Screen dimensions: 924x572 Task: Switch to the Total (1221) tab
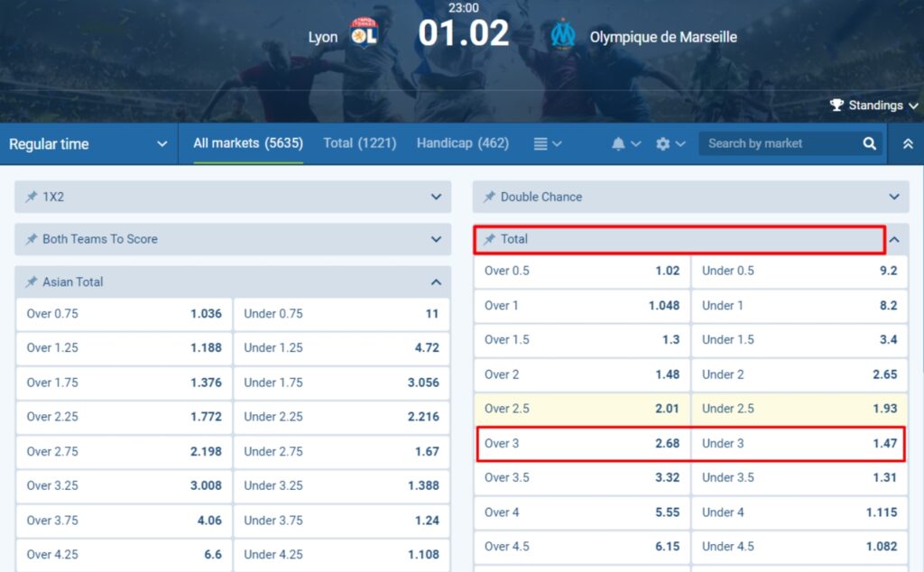[x=359, y=143]
